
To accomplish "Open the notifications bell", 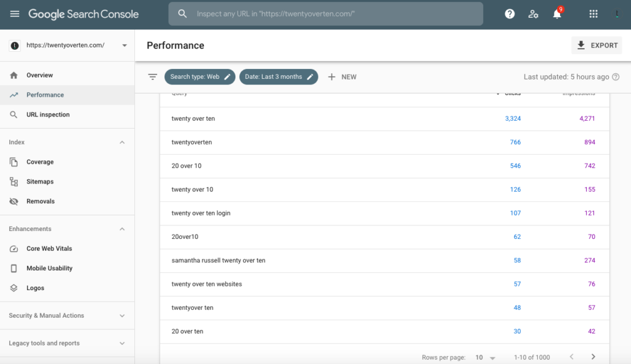I will (557, 14).
